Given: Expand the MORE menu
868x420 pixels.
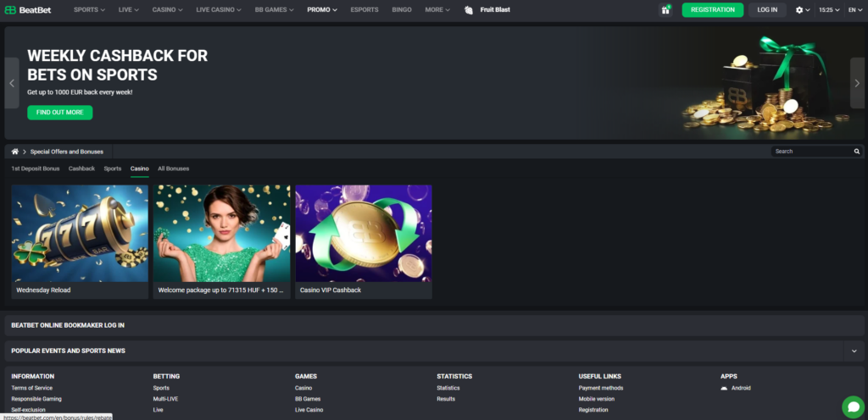Looking at the screenshot, I should click(x=437, y=10).
